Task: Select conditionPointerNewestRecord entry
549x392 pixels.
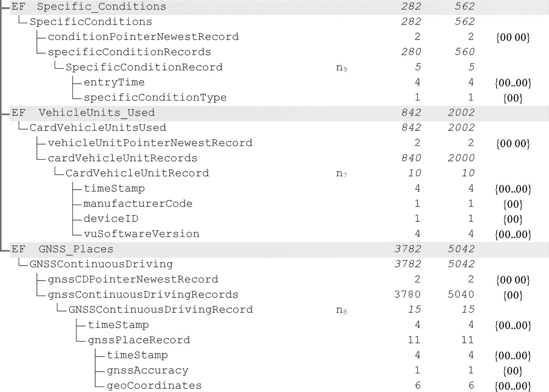Action: [143, 37]
